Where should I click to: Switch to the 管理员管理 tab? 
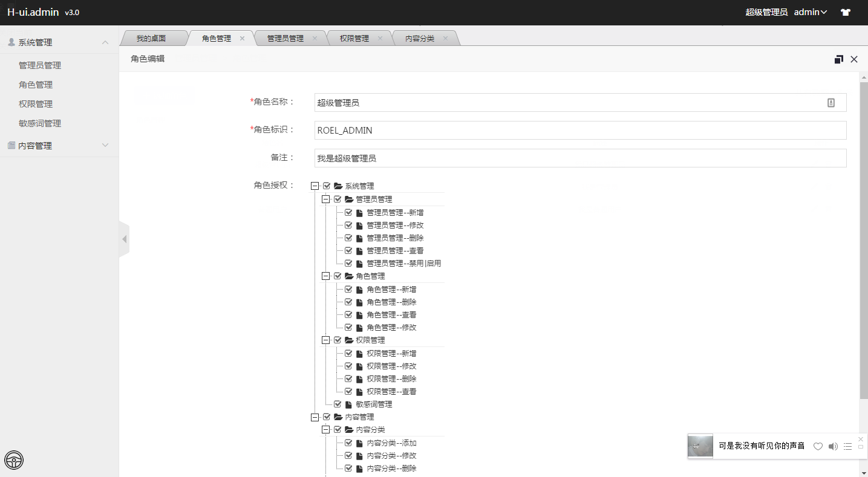click(x=286, y=38)
